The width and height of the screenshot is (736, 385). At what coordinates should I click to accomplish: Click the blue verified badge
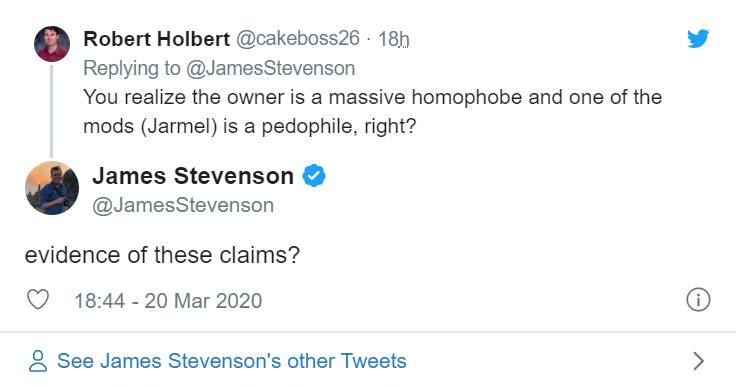(314, 176)
